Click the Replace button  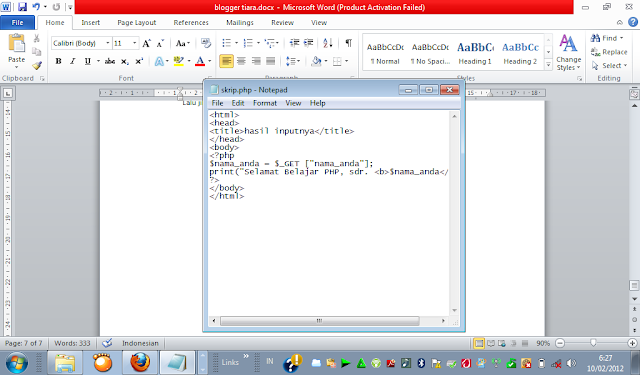click(x=609, y=52)
